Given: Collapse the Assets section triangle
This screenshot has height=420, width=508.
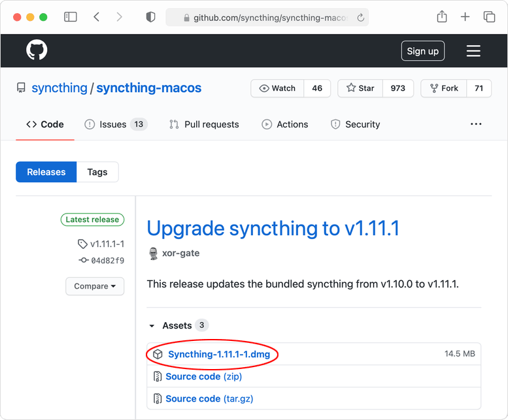Looking at the screenshot, I should coord(152,326).
